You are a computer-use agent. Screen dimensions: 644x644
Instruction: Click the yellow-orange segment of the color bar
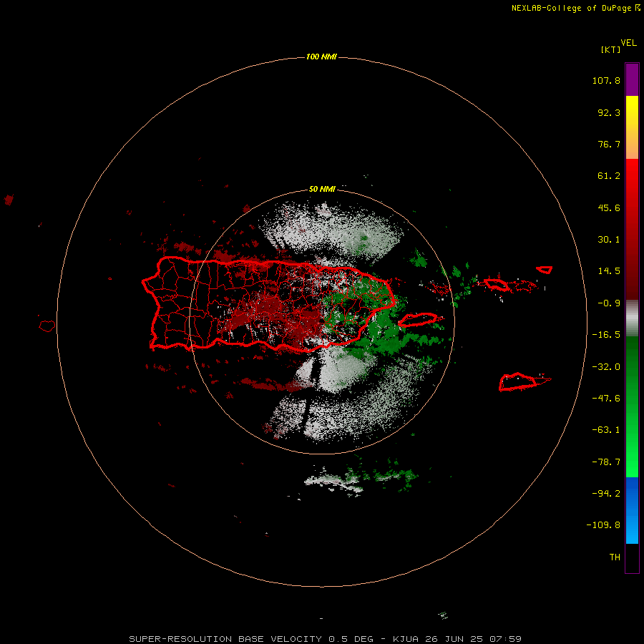(632, 127)
